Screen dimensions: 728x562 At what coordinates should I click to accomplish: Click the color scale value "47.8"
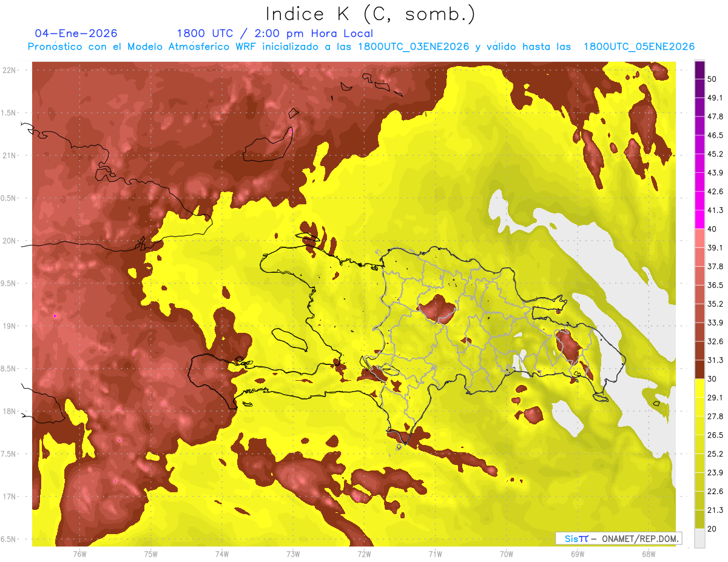coord(715,116)
